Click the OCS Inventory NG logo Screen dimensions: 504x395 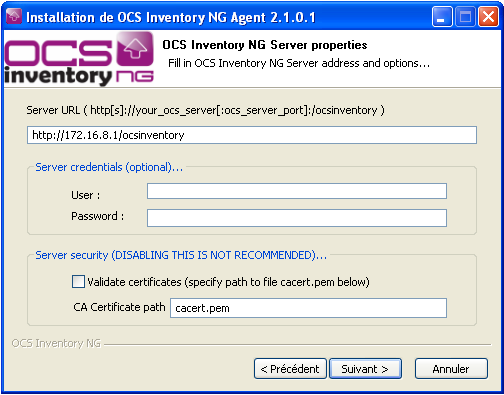[79, 59]
